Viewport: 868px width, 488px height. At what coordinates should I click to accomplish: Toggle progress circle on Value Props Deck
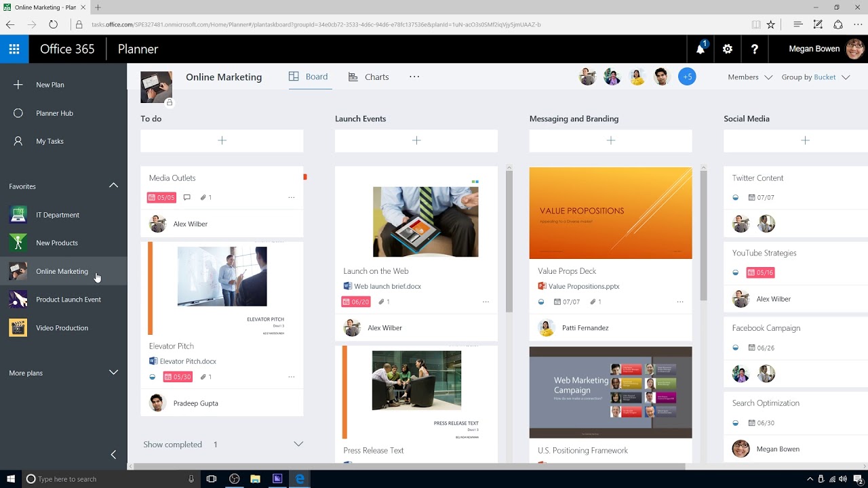541,302
